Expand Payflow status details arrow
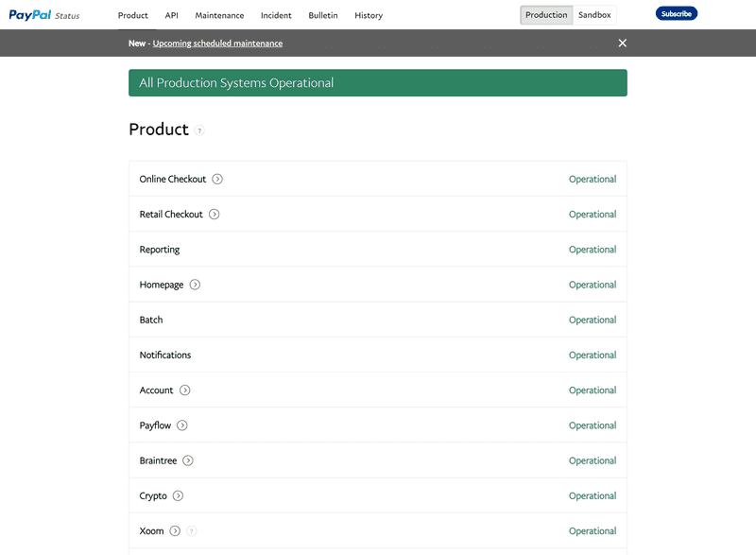This screenshot has height=555, width=756. coord(182,425)
